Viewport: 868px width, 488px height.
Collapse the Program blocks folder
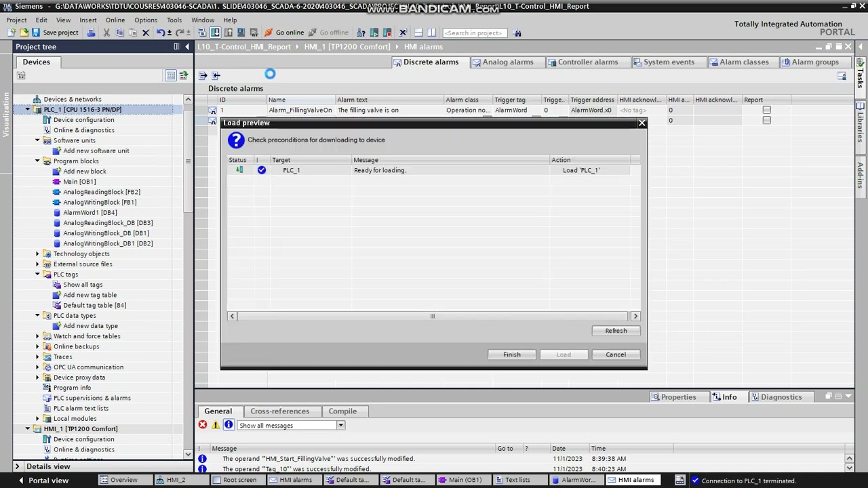(37, 161)
